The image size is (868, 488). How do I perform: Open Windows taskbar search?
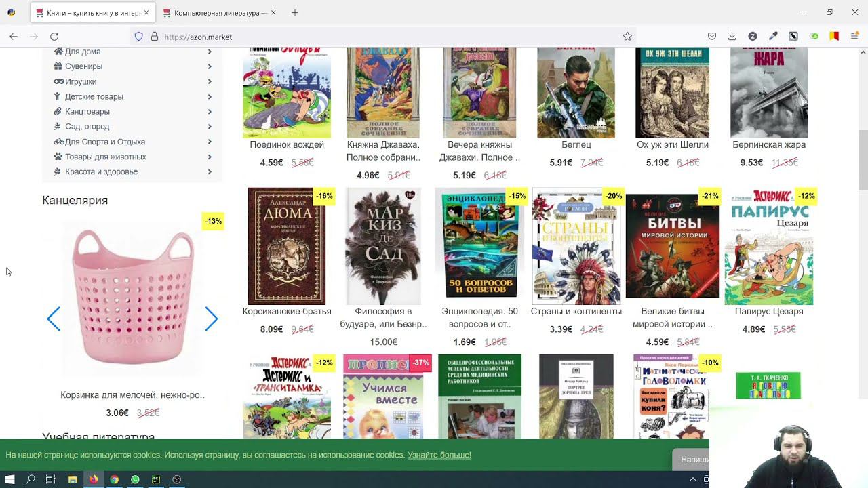pyautogui.click(x=31, y=479)
